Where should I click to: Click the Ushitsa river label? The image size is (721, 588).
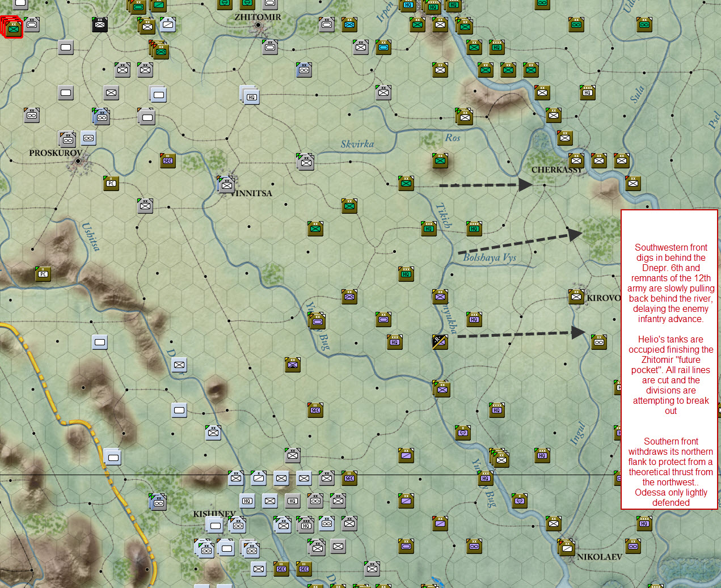pyautogui.click(x=91, y=236)
